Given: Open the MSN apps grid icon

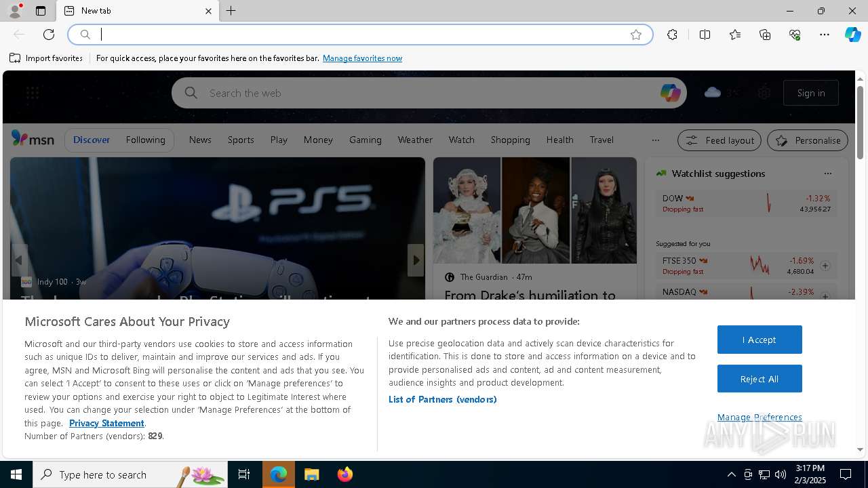Looking at the screenshot, I should [33, 93].
